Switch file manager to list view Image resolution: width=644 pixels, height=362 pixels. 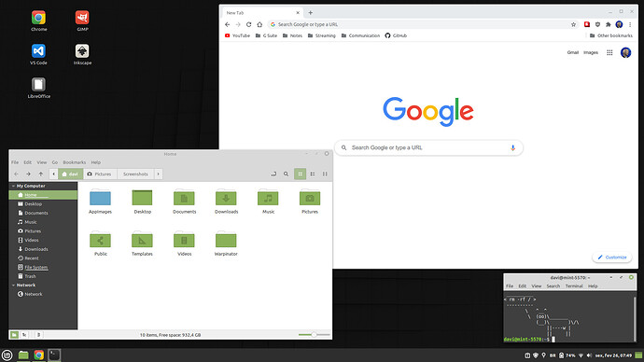313,174
